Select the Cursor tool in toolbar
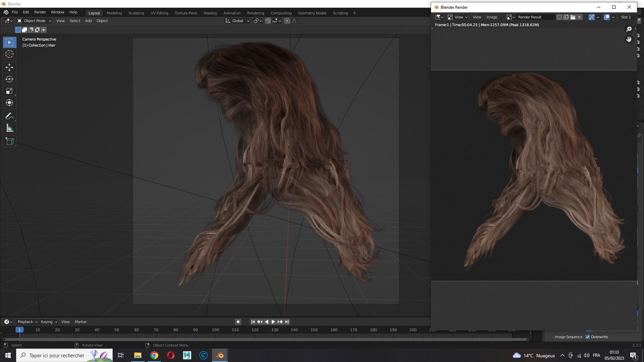This screenshot has height=362, width=644. (x=10, y=54)
